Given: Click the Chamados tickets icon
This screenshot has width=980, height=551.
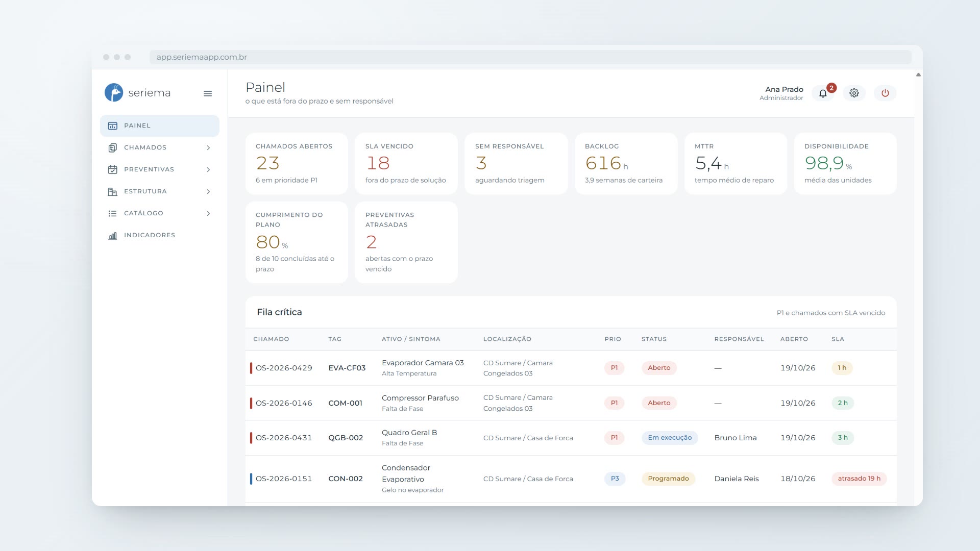Looking at the screenshot, I should [x=113, y=147].
